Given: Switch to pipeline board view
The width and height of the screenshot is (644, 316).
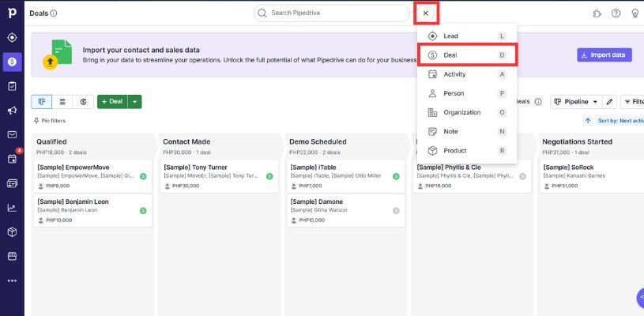Looking at the screenshot, I should [41, 102].
